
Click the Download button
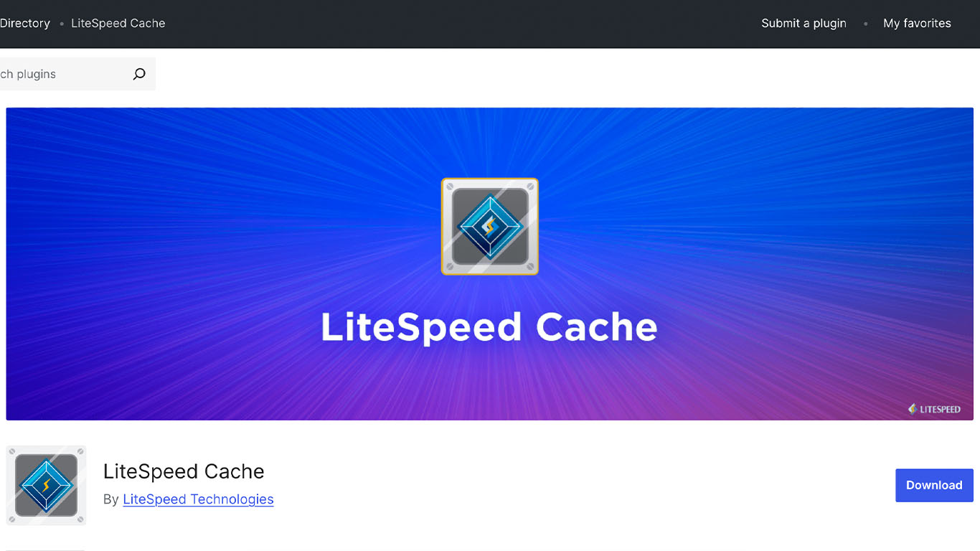pos(934,485)
